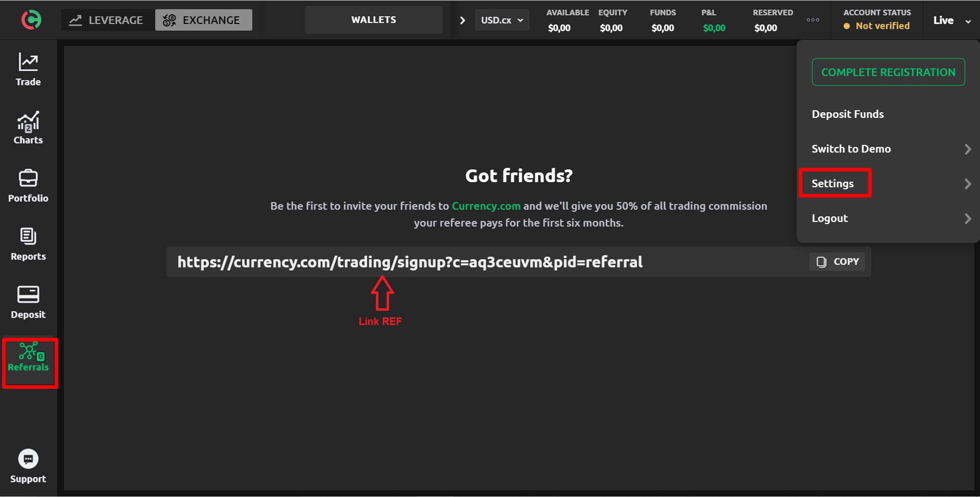The width and height of the screenshot is (980, 497).
Task: Expand the Live account dropdown
Action: click(952, 20)
